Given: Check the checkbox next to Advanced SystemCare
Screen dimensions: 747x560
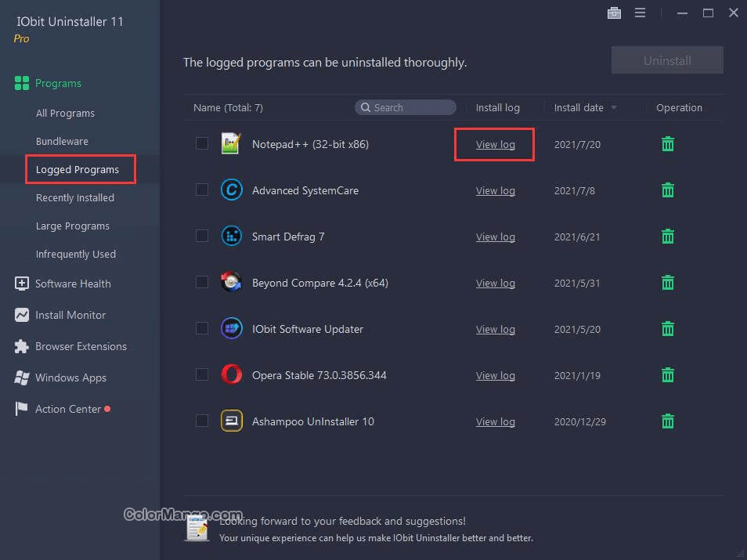Looking at the screenshot, I should point(201,190).
